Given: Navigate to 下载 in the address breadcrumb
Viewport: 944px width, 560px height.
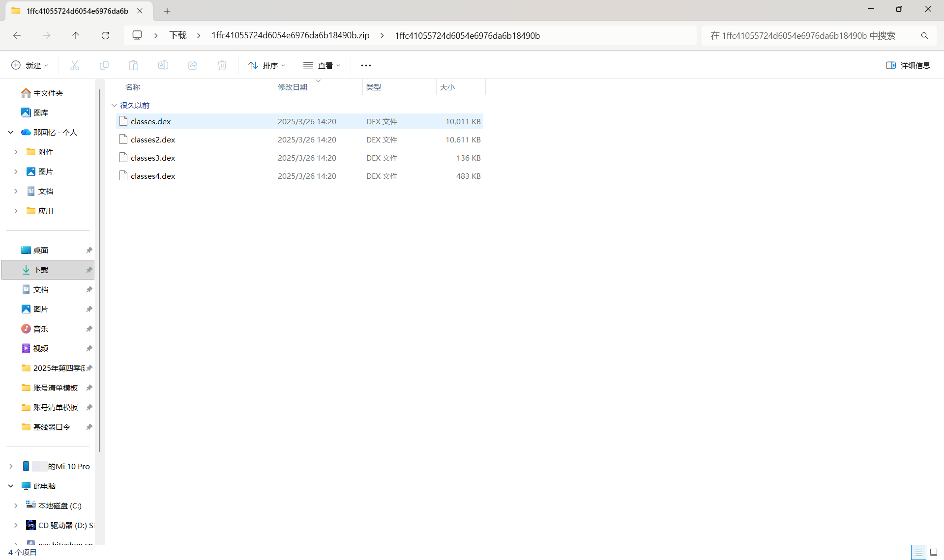Looking at the screenshot, I should click(x=178, y=35).
